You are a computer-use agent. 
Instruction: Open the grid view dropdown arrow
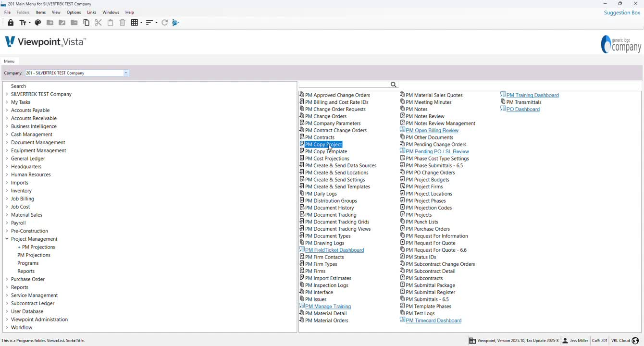[141, 23]
